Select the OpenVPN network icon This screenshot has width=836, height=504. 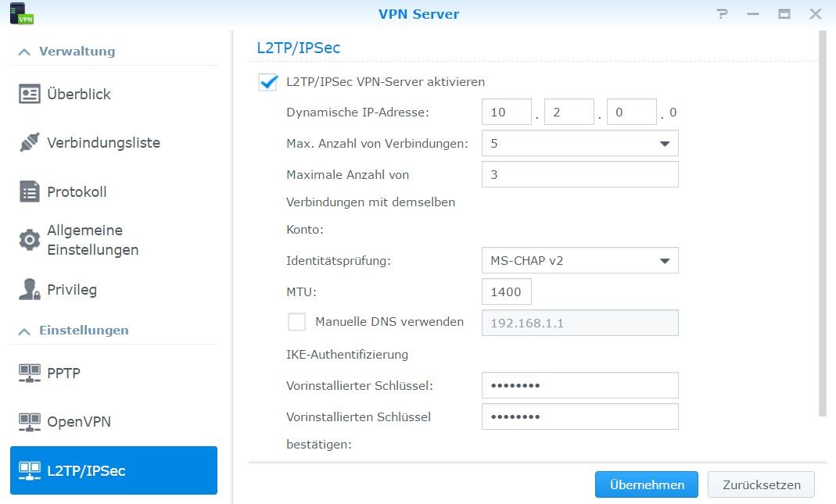30,422
